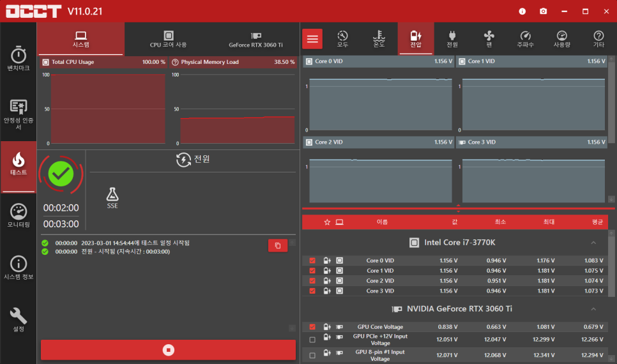Image resolution: width=617 pixels, height=364 pixels.
Task: Click the Total CPU Usage graph
Action: pos(108,109)
